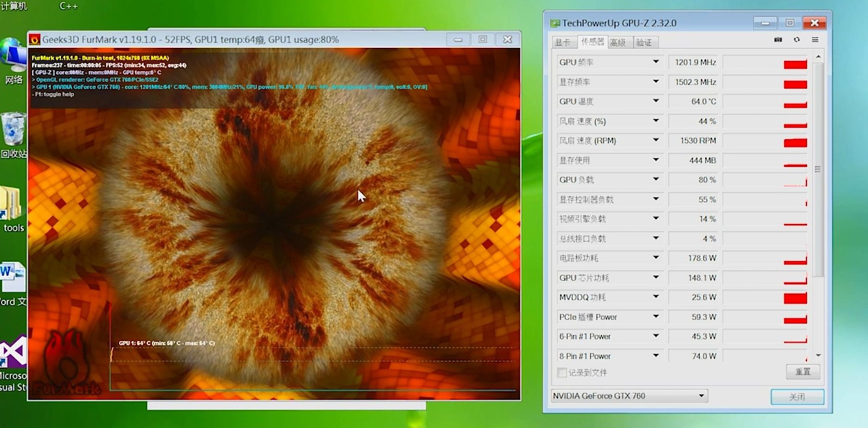The width and height of the screenshot is (868, 428).
Task: Click the GPU-Z screenshot camera icon
Action: pos(778,40)
